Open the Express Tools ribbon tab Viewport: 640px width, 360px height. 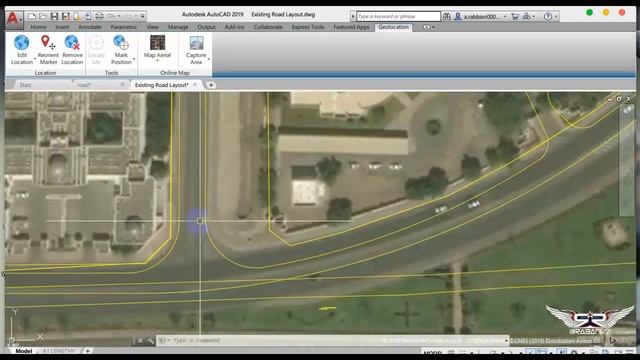click(308, 27)
